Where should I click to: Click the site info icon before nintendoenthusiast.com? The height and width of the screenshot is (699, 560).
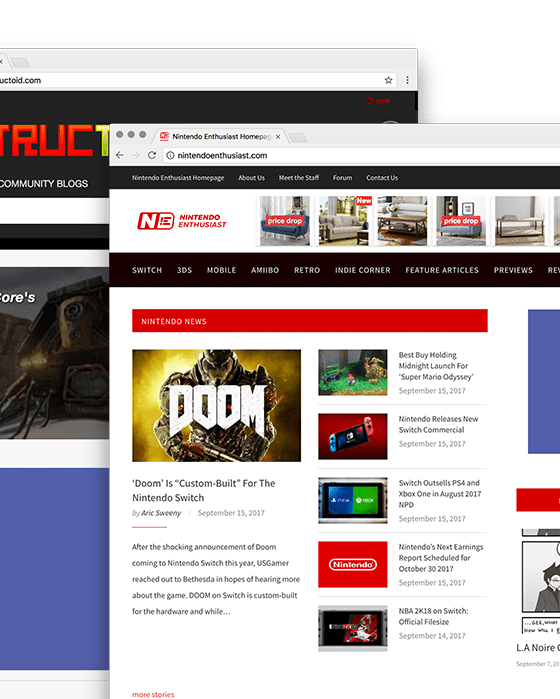coord(170,155)
